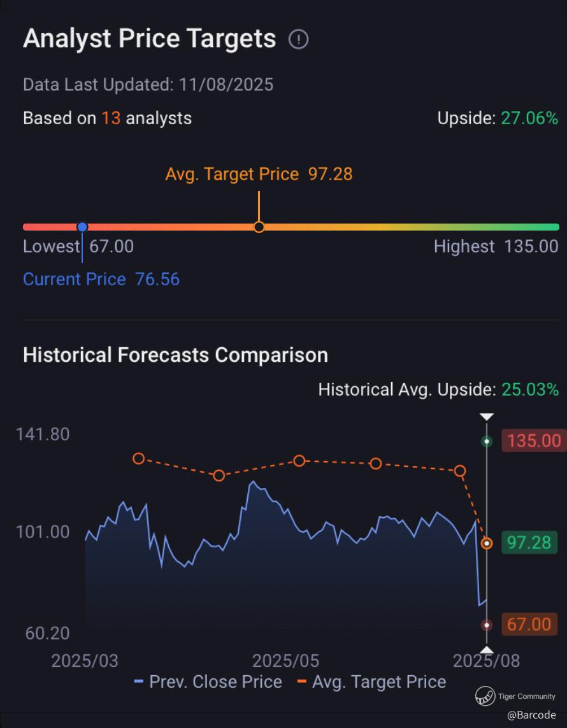Click the bottom white triangle cursor handle
Screen dimensions: 567x728
tap(487, 649)
